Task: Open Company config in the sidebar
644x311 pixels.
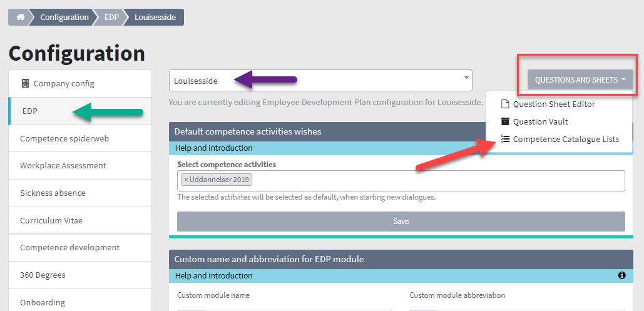Action: click(80, 84)
